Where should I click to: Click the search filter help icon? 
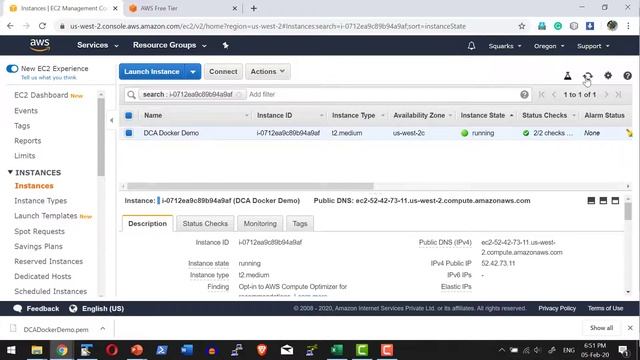pos(524,95)
